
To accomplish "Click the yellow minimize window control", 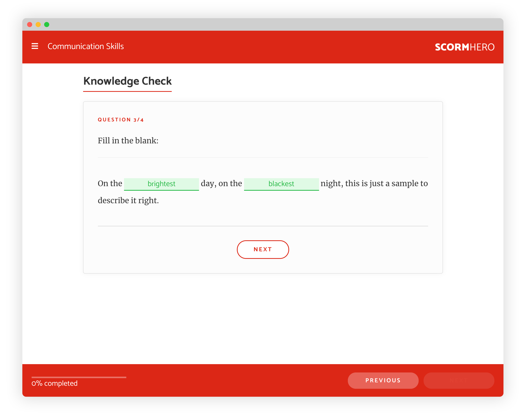I will pos(38,24).
